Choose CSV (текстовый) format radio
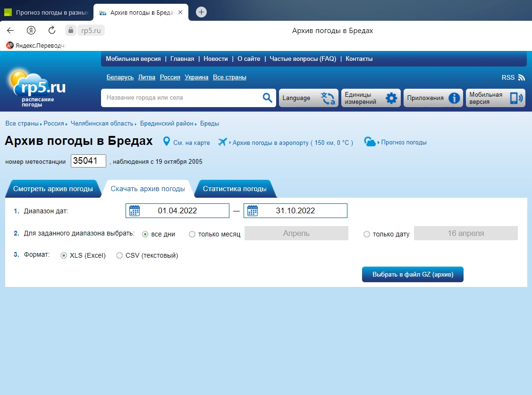 pos(119,256)
